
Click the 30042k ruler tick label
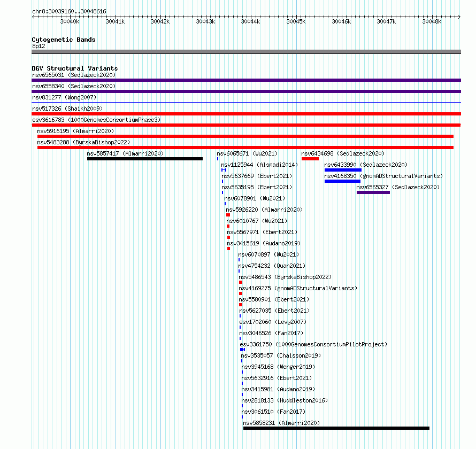pos(160,21)
